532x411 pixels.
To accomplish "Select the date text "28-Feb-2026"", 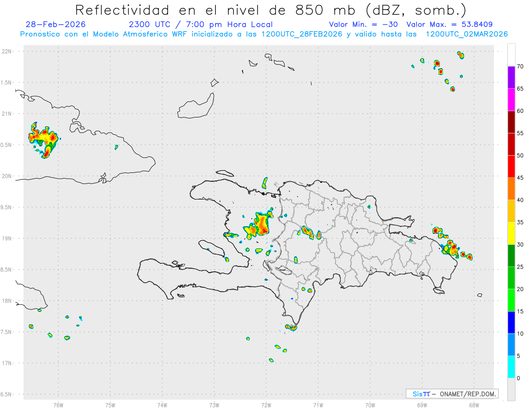I will [56, 24].
